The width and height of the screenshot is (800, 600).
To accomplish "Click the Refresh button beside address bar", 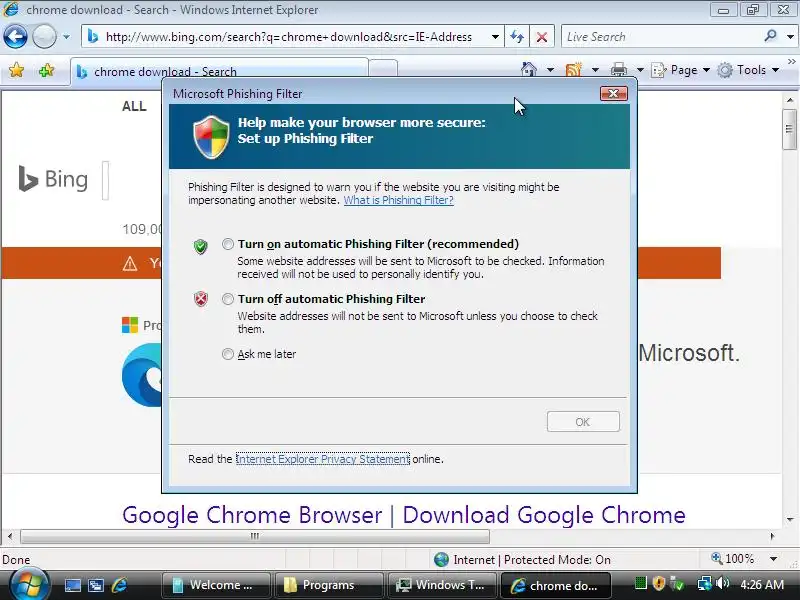I will [x=517, y=37].
